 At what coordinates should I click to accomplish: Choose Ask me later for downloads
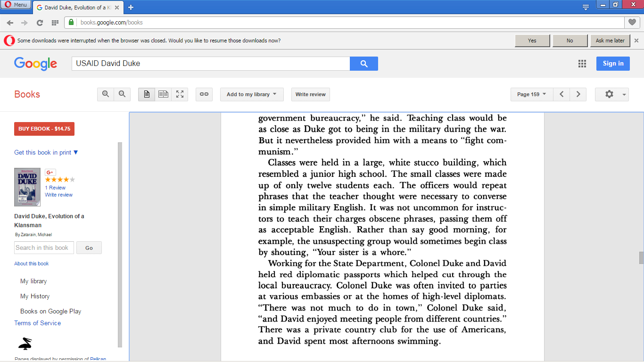point(610,41)
